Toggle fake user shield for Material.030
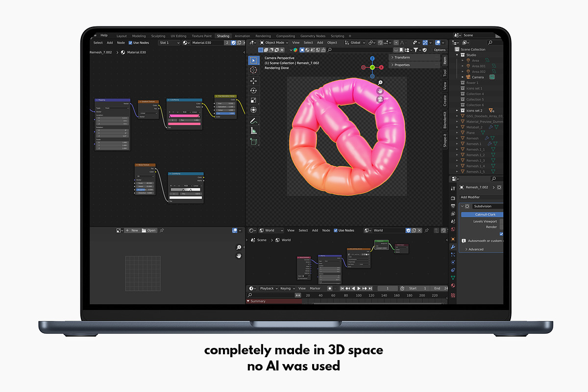Viewport: 588px width, 392px height. click(x=233, y=43)
